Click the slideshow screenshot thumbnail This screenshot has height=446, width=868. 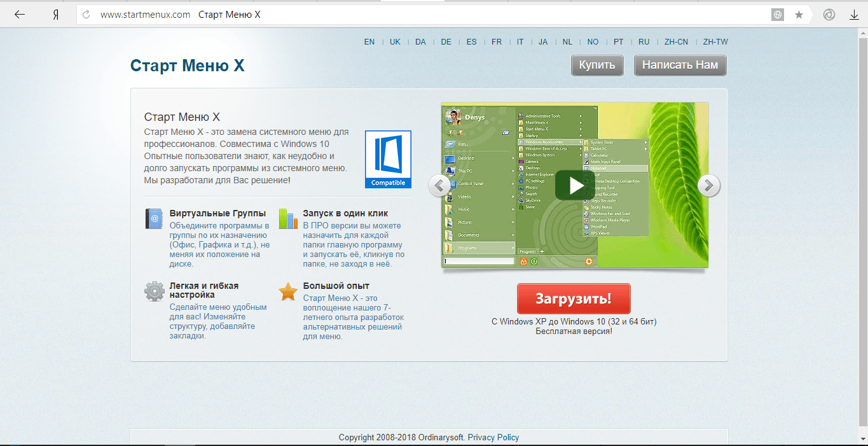point(575,185)
